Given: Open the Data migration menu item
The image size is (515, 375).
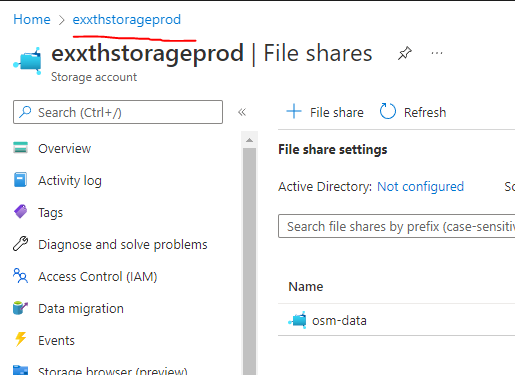Looking at the screenshot, I should (x=81, y=308).
